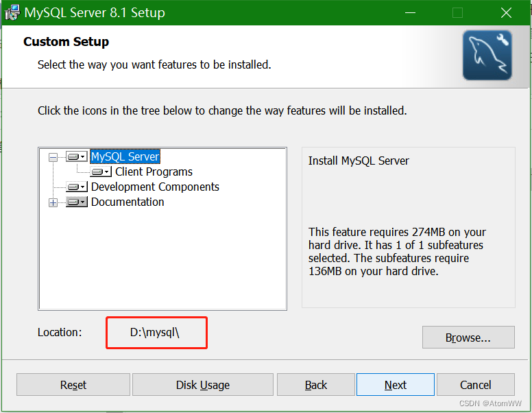The height and width of the screenshot is (413, 532).
Task: Expand the Documentation tree node
Action: 53,203
